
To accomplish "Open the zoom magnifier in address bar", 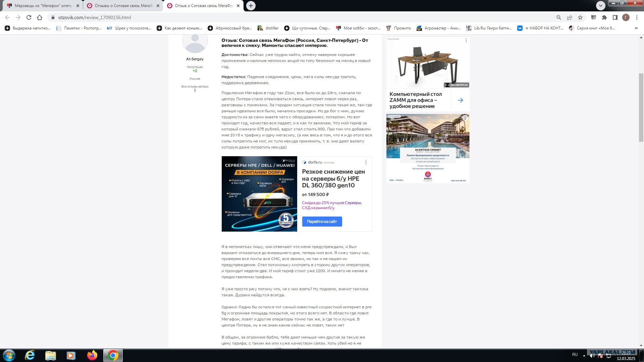I will click(558, 17).
